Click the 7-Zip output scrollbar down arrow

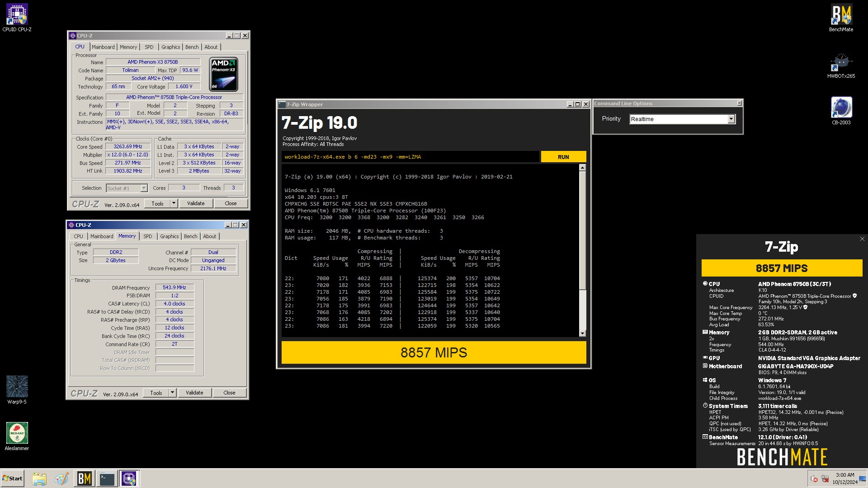(x=582, y=333)
